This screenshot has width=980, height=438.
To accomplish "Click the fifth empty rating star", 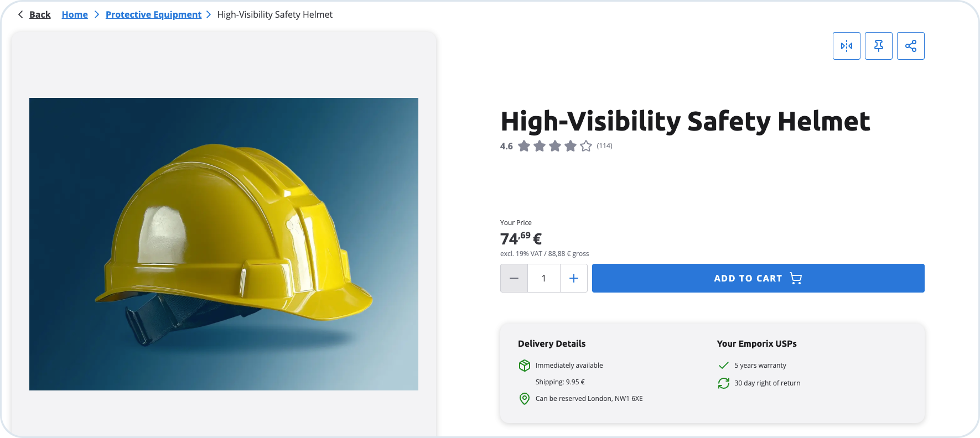I will (586, 146).
